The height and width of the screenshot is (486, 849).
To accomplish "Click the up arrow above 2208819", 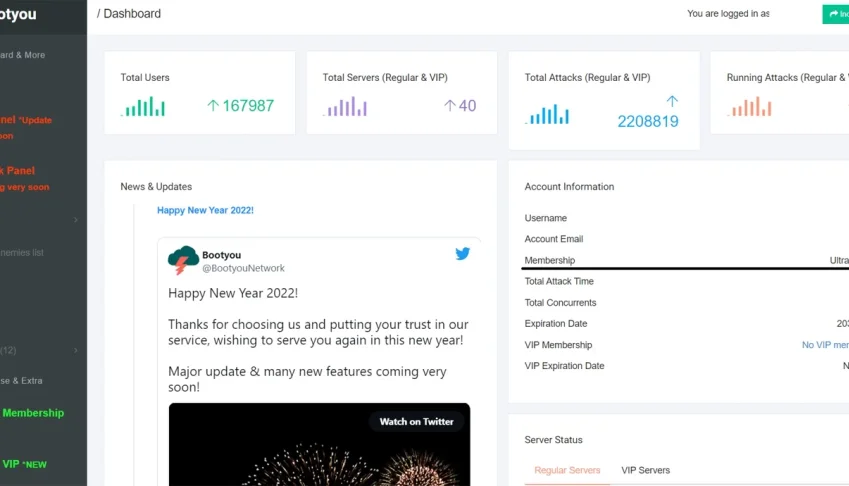I will tap(672, 101).
